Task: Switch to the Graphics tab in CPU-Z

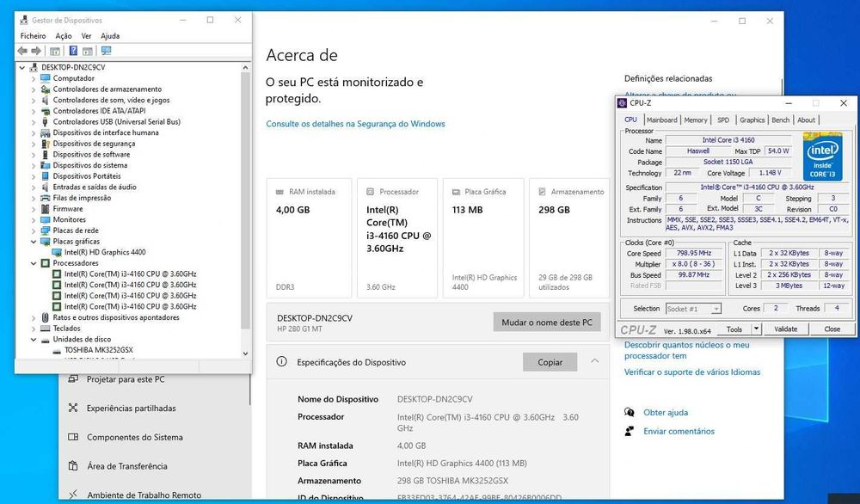Action: pyautogui.click(x=752, y=120)
